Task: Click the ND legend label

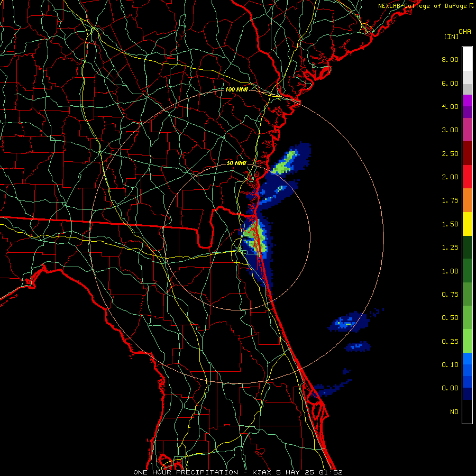Action: [454, 412]
